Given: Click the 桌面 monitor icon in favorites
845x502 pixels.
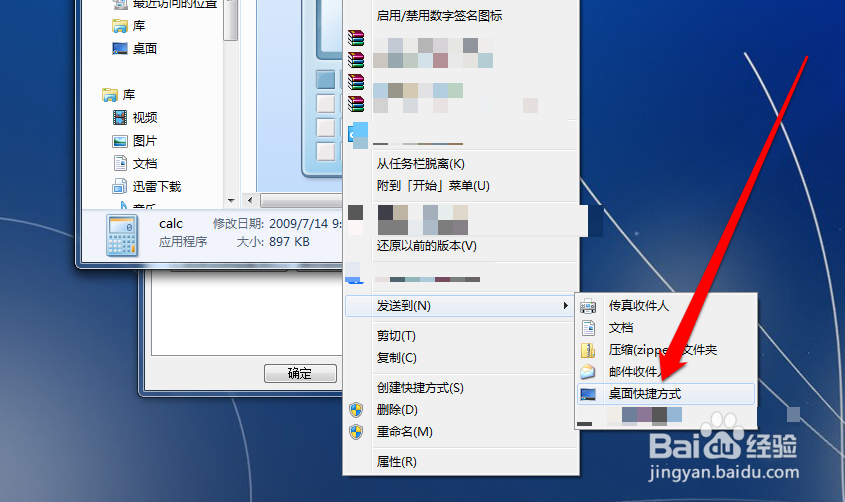Looking at the screenshot, I should 120,48.
